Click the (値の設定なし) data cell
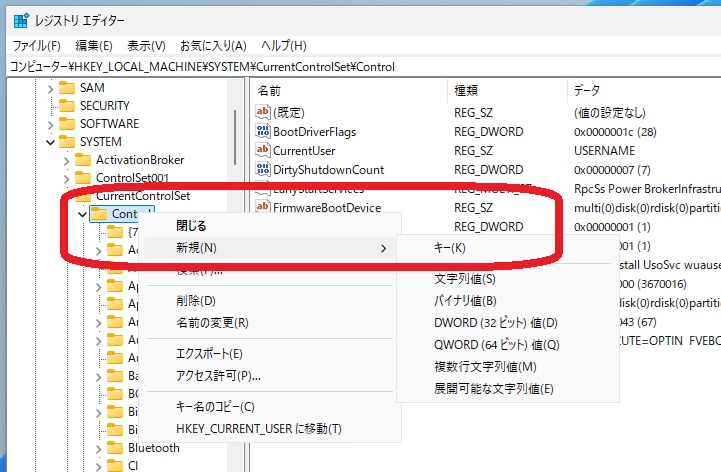The image size is (721, 472). pyautogui.click(x=610, y=113)
